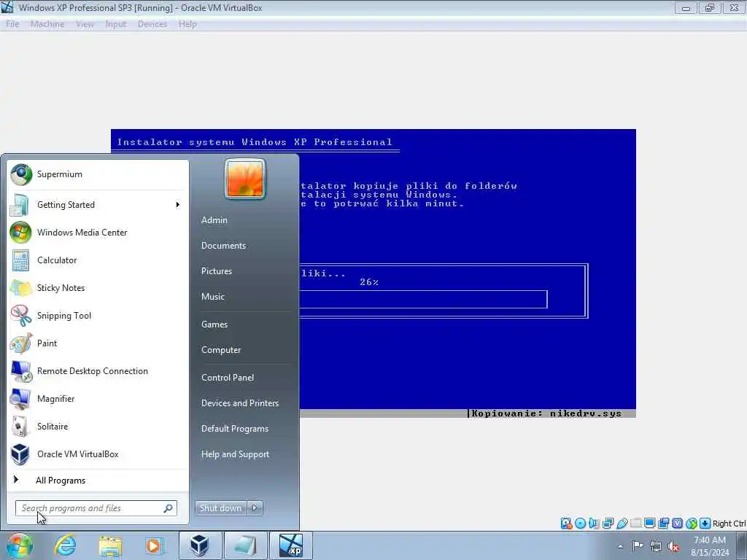Open Windows Explorer folder in taskbar
747x560 pixels.
111,545
